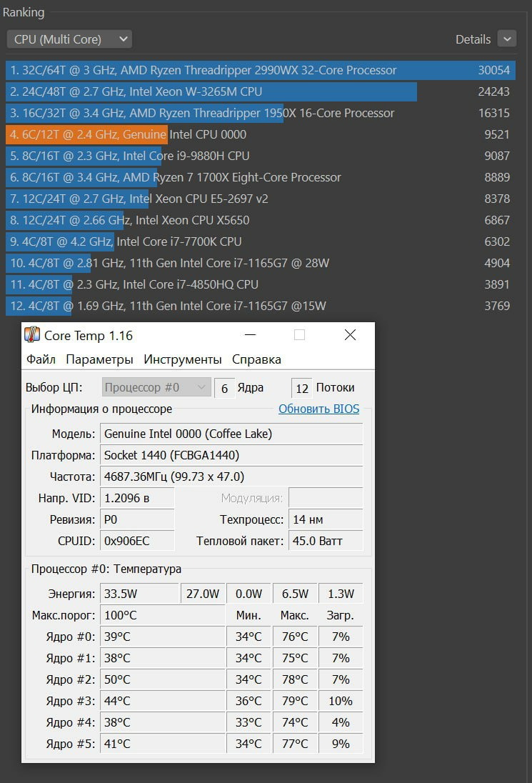Select the highlighted Genuine Intel CPU 0000 row

[261, 134]
